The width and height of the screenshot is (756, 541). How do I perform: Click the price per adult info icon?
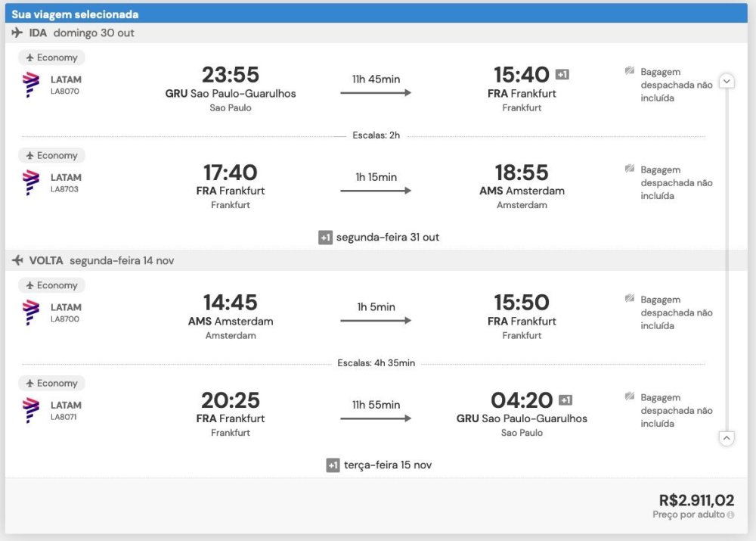coord(730,515)
